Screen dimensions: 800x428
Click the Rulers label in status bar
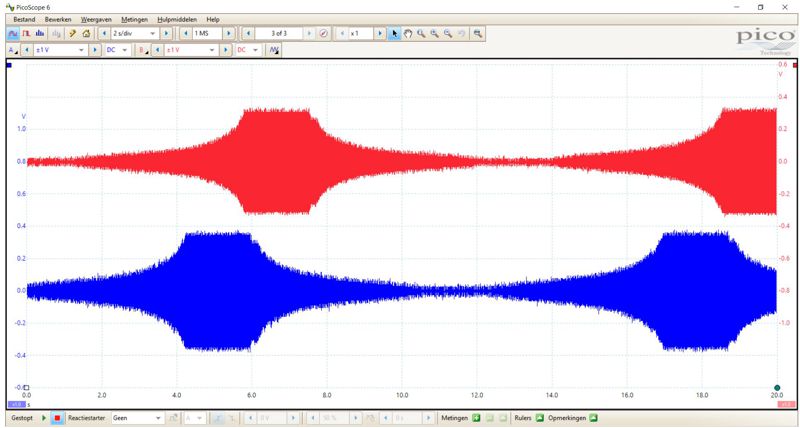pyautogui.click(x=523, y=418)
